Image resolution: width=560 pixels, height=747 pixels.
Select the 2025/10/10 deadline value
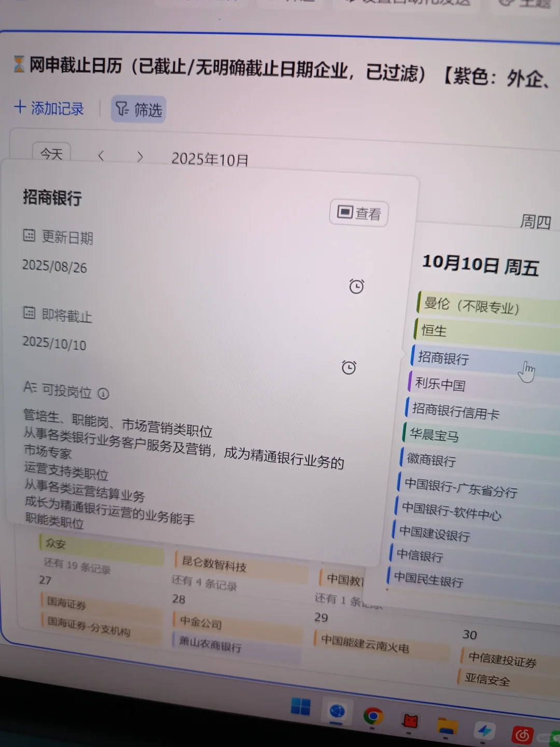[x=54, y=342]
